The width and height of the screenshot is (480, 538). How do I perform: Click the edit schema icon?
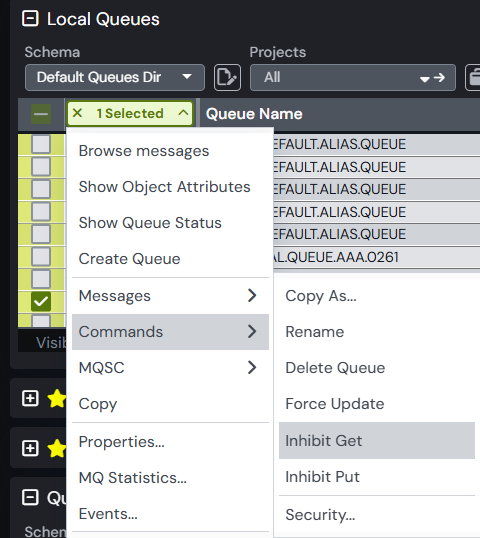coord(227,77)
